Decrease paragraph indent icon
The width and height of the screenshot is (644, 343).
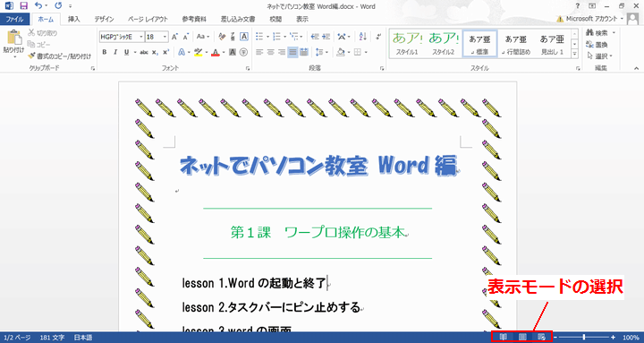(x=315, y=37)
